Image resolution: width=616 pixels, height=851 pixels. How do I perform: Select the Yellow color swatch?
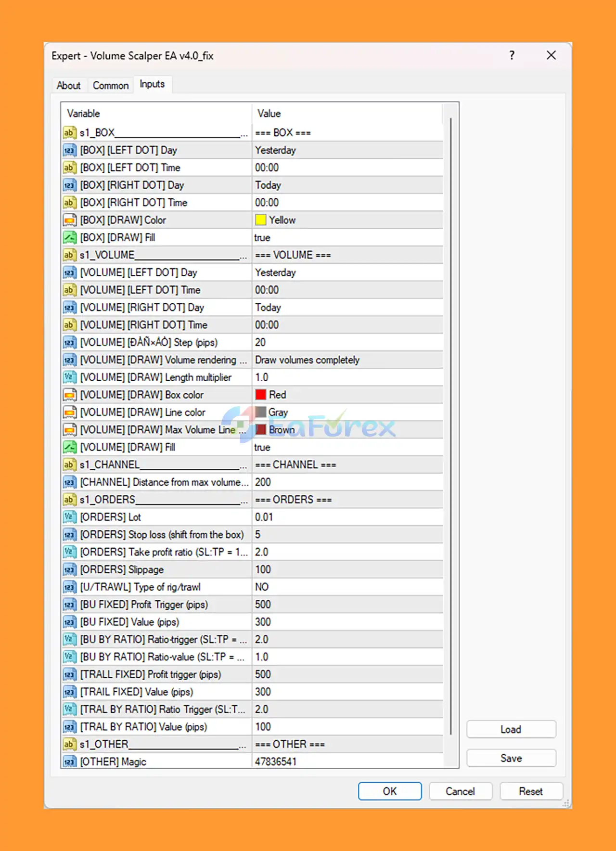260,220
